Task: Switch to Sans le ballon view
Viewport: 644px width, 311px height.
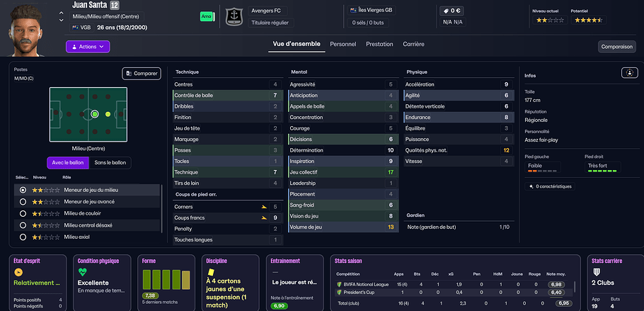Action: click(x=111, y=163)
